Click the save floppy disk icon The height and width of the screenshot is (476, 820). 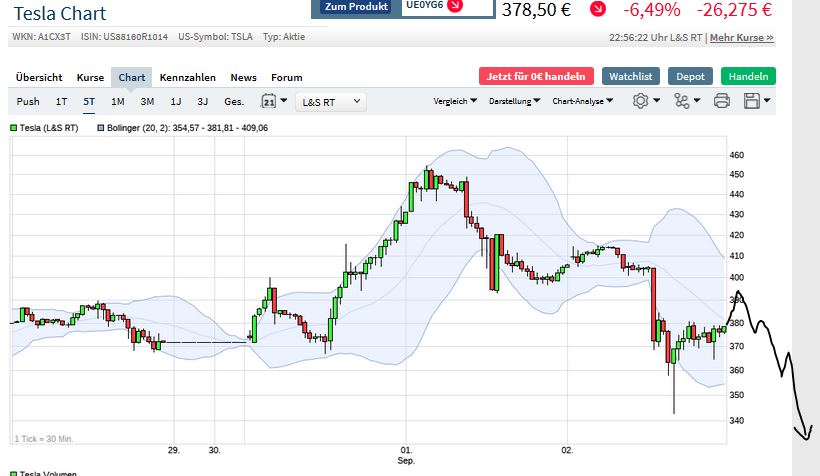click(x=751, y=100)
